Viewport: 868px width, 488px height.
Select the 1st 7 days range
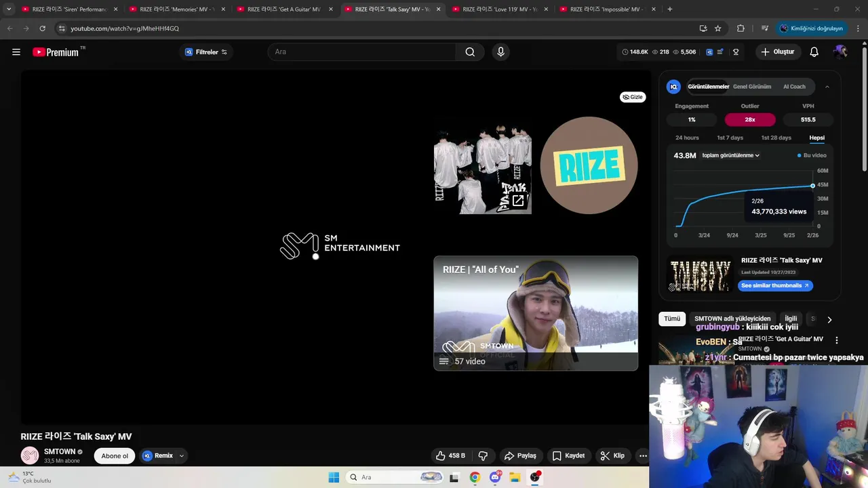point(730,138)
